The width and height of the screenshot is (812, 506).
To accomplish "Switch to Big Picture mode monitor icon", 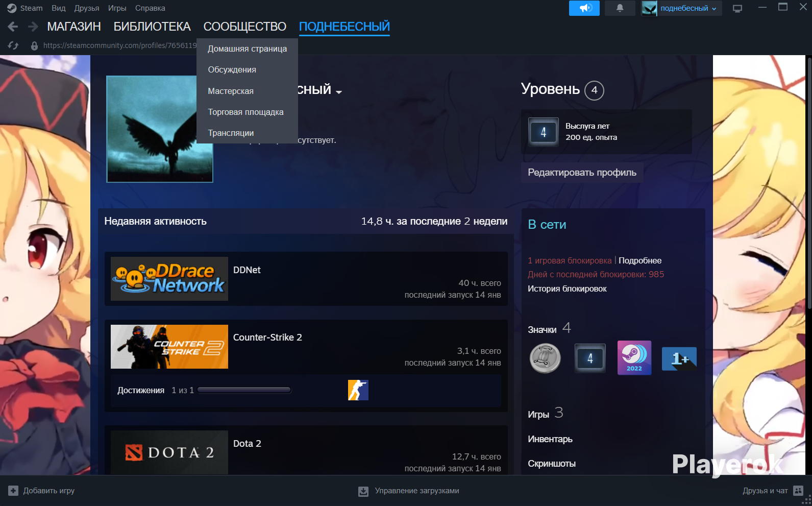I will click(x=737, y=8).
